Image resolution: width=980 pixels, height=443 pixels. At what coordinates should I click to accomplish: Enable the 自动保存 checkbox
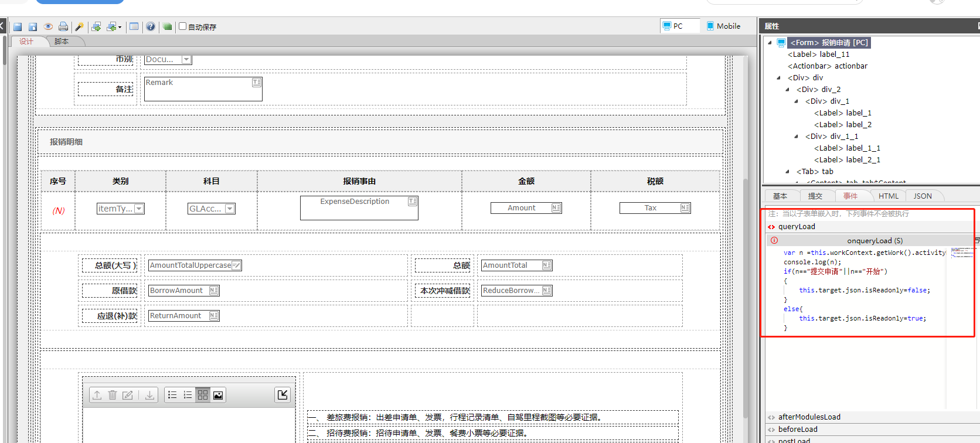[x=182, y=26]
